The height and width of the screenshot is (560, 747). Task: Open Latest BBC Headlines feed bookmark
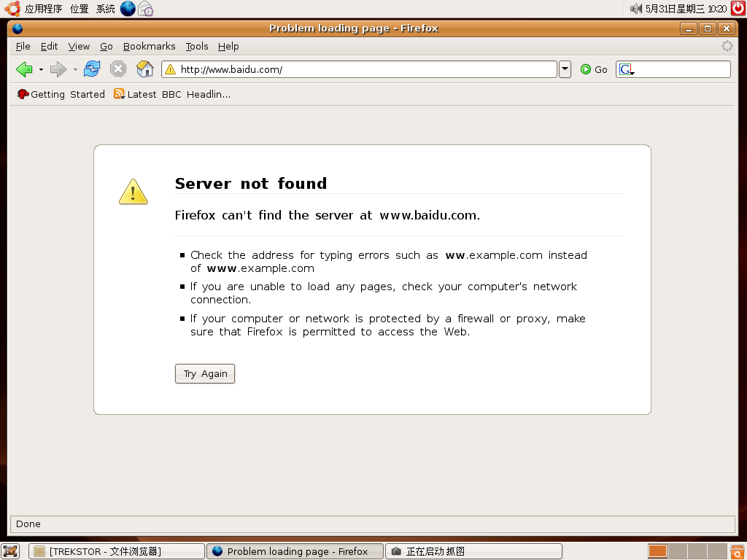tap(172, 94)
